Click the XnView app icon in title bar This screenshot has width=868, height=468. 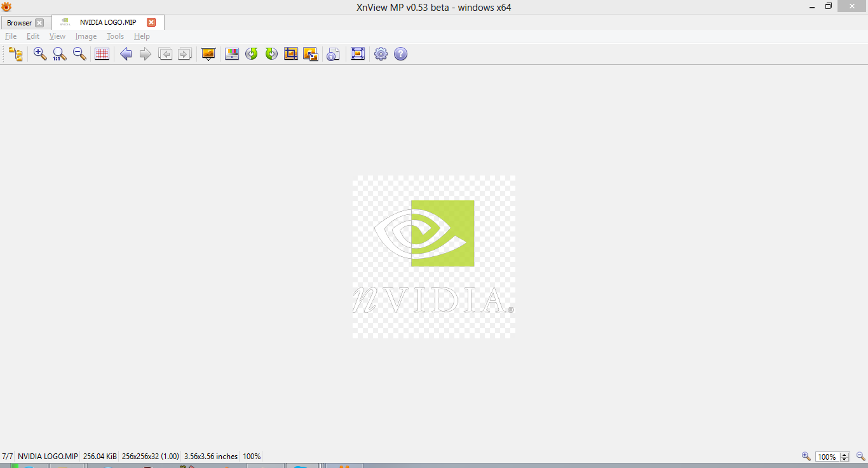pos(6,7)
